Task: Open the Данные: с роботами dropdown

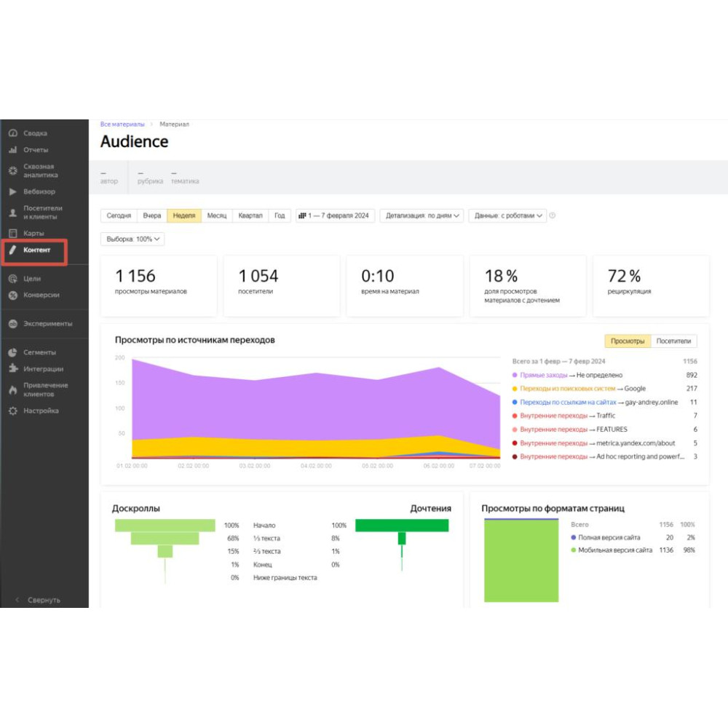Action: click(509, 216)
